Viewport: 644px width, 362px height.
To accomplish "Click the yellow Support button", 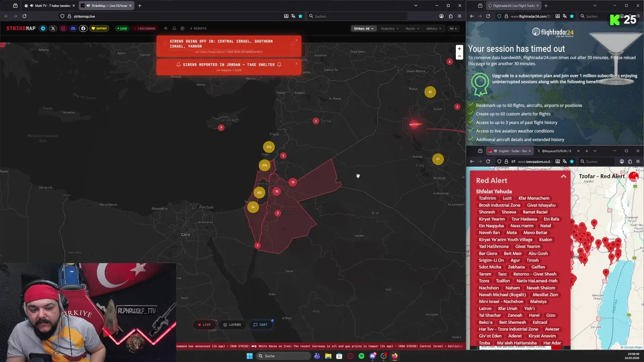I will 99,29.
